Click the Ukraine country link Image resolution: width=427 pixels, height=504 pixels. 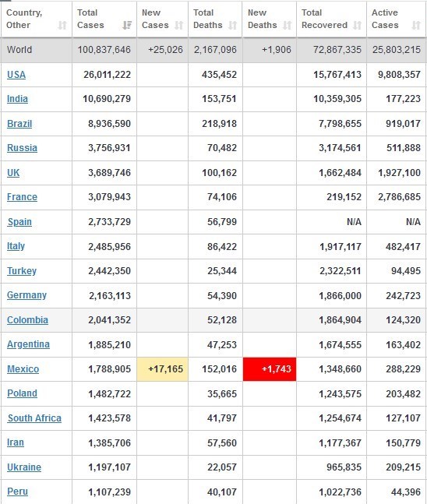(24, 467)
